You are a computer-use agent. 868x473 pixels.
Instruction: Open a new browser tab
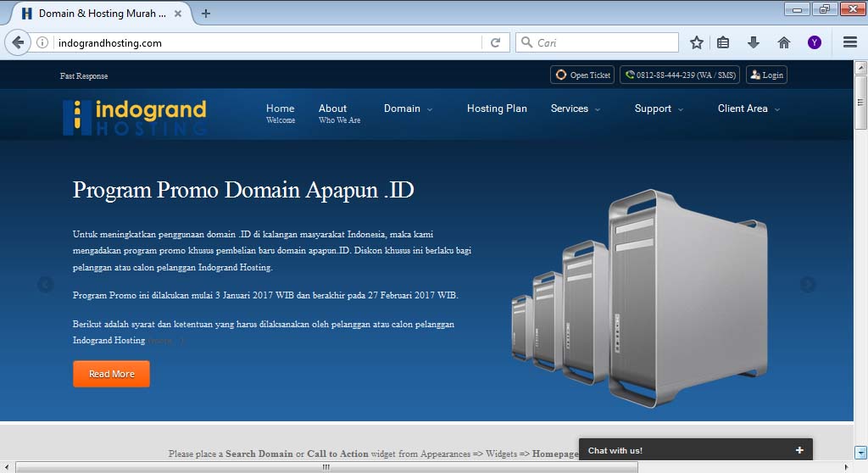pyautogui.click(x=206, y=14)
